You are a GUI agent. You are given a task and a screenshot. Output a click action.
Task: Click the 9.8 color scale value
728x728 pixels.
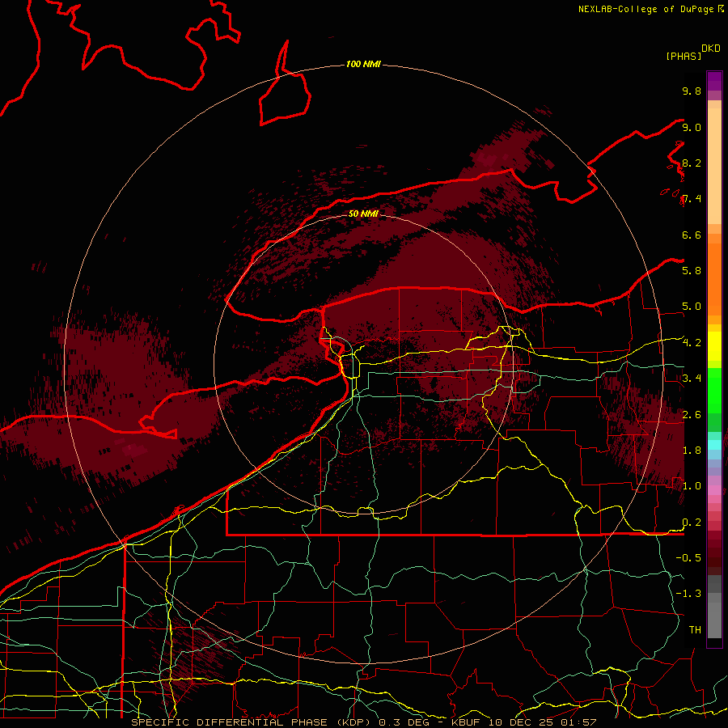[692, 91]
